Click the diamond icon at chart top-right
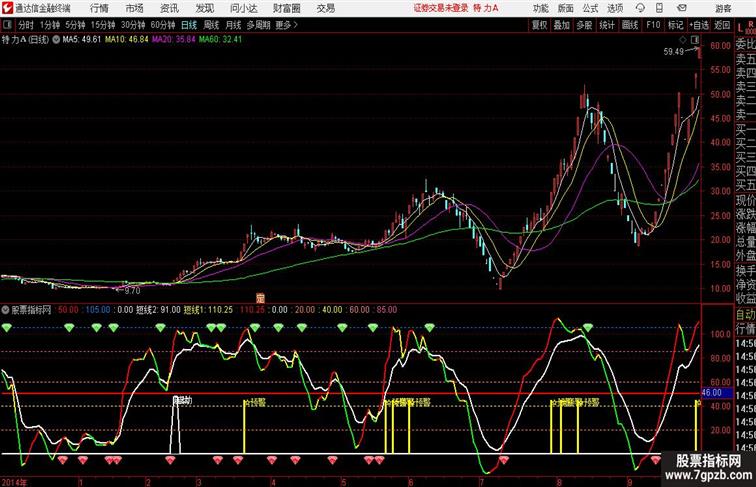 click(683, 40)
